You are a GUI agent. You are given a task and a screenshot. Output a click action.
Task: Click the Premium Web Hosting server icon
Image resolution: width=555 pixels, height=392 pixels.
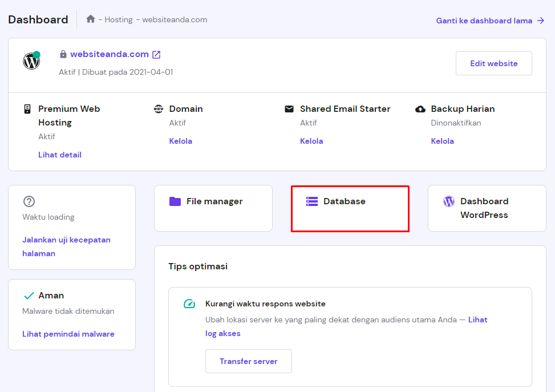click(27, 108)
